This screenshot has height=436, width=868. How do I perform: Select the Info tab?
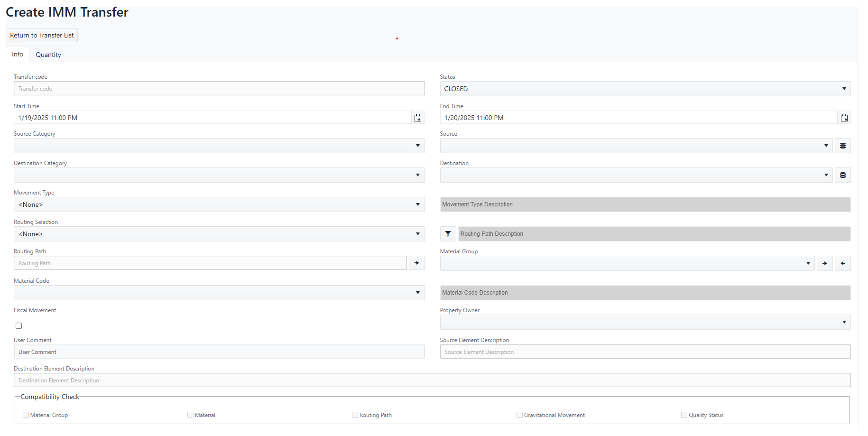coord(17,54)
